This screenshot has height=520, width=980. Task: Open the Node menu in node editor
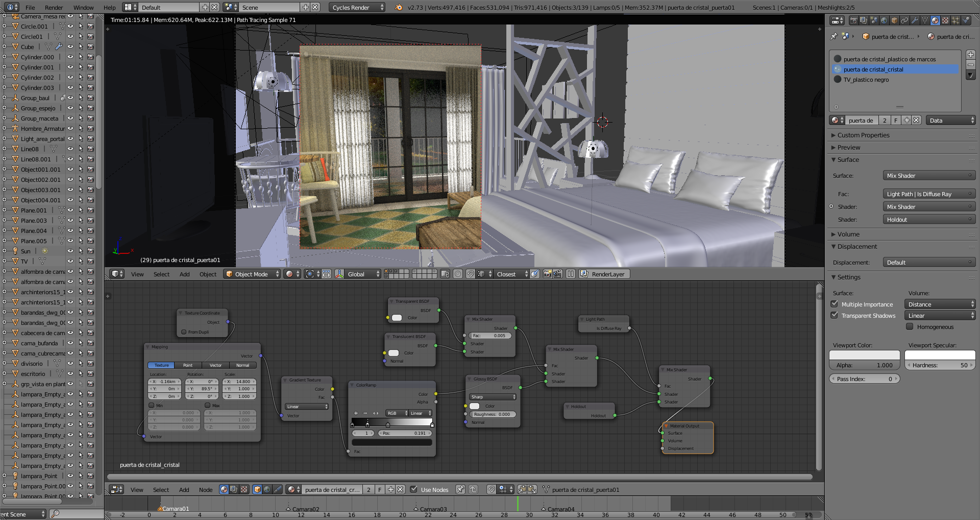206,490
